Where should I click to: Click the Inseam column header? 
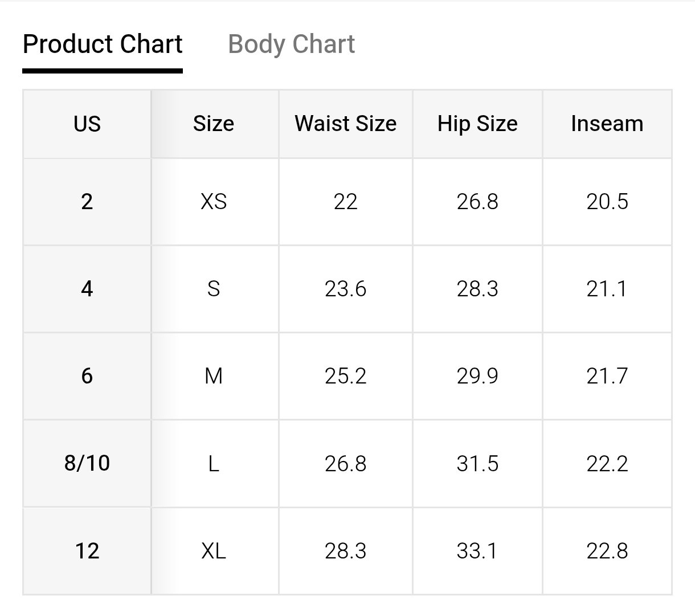point(607,124)
